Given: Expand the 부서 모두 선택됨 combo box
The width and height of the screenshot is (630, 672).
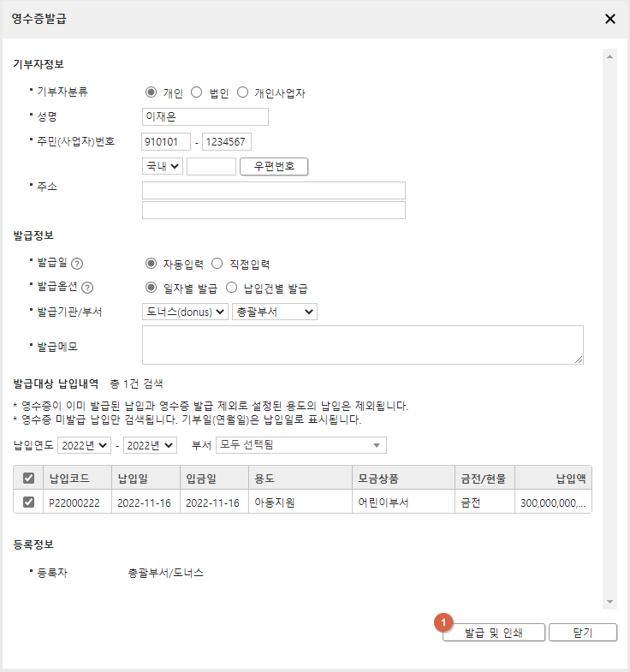Looking at the screenshot, I should 300,445.
